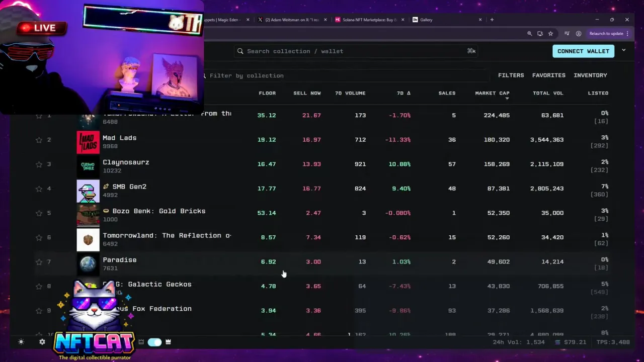Viewport: 644px width, 362px height.
Task: Sort by Floor column header
Action: pyautogui.click(x=267, y=93)
